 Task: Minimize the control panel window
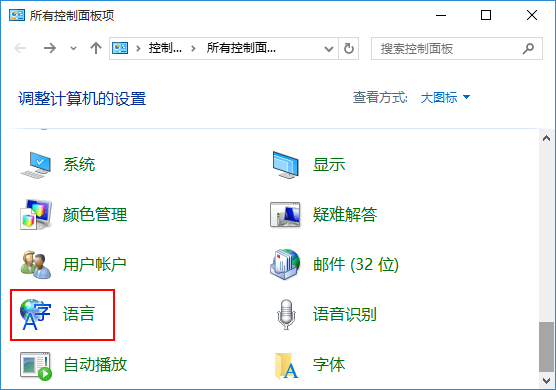[x=441, y=16]
